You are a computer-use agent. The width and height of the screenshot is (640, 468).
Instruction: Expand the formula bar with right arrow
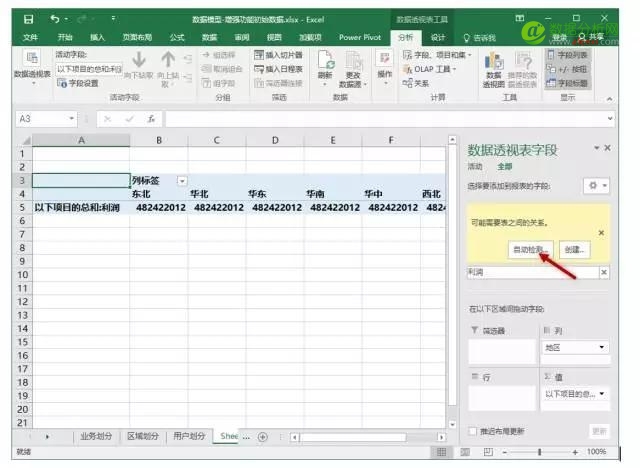coord(610,119)
